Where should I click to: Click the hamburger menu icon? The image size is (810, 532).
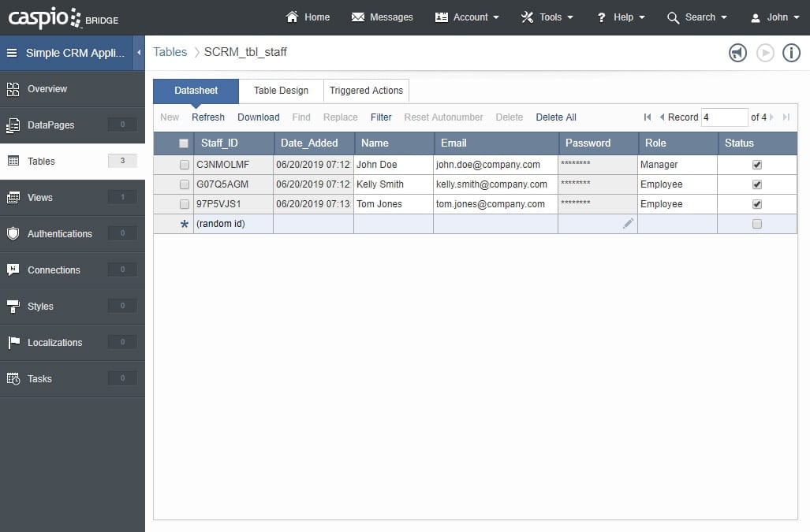[x=12, y=53]
